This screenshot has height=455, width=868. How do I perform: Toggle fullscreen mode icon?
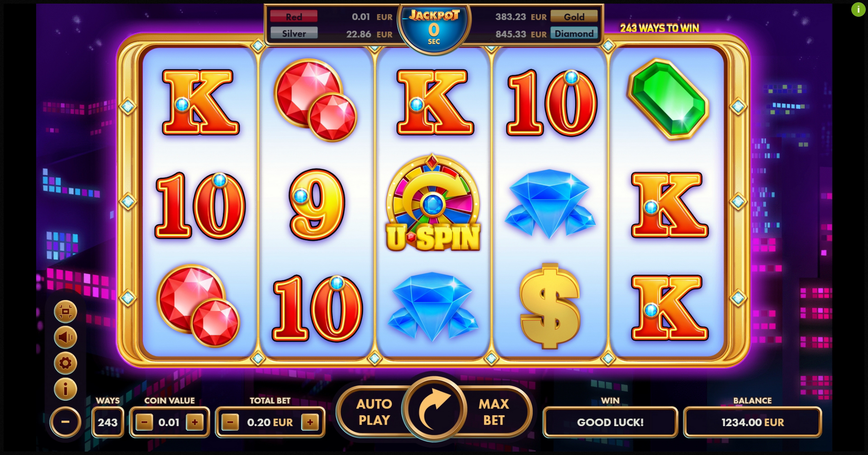tap(65, 312)
